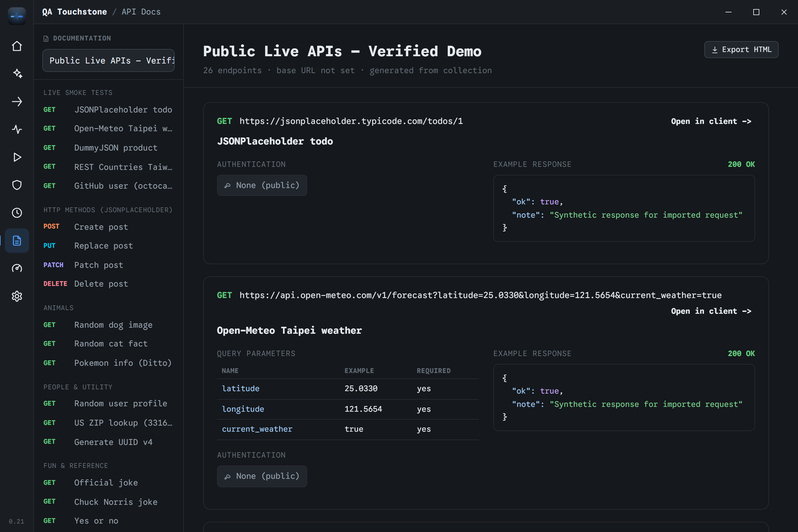Open the play runner icon
The width and height of the screenshot is (798, 532).
[17, 157]
